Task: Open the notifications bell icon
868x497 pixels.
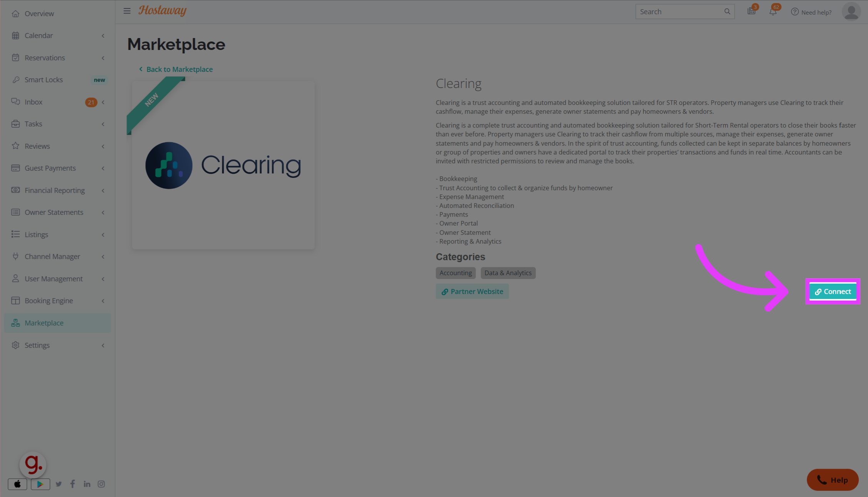Action: point(773,12)
